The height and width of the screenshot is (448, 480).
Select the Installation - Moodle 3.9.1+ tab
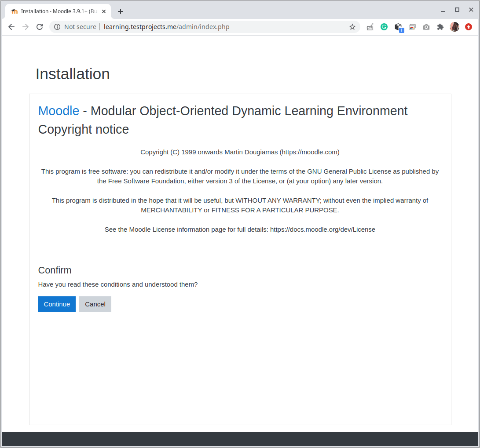point(58,11)
